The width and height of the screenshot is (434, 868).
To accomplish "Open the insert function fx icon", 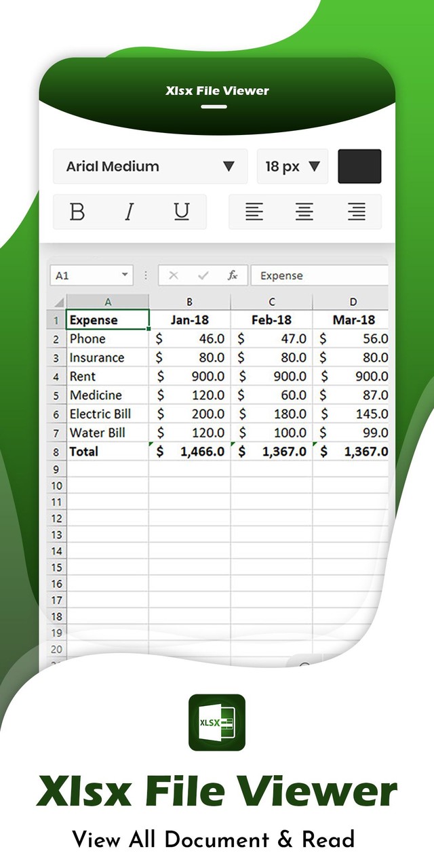I will pos(233,275).
